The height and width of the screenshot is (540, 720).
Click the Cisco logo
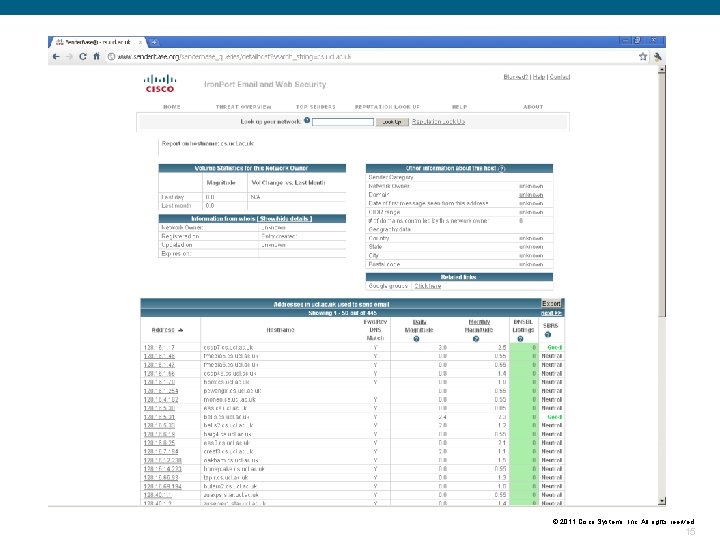point(159,84)
